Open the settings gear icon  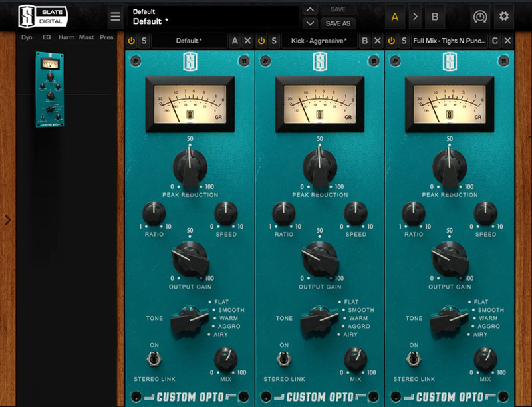point(504,16)
